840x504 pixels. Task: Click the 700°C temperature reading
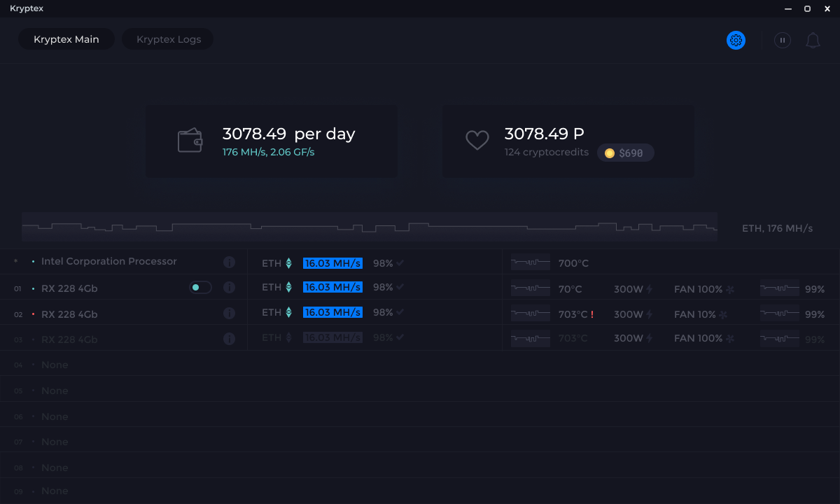click(x=573, y=264)
